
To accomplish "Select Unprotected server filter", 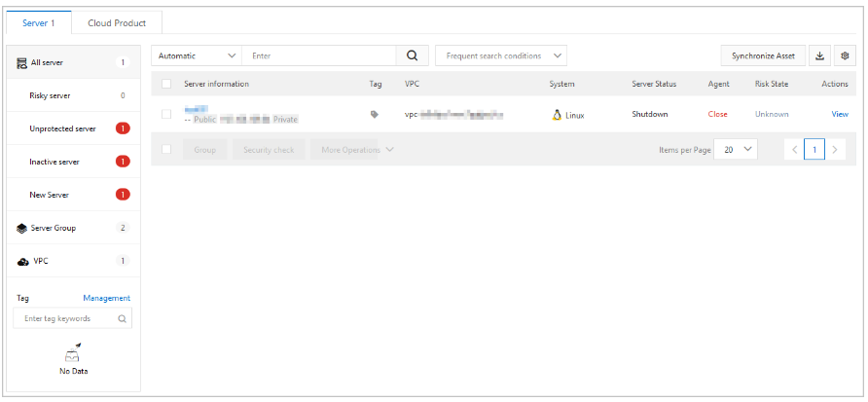I will (74, 128).
